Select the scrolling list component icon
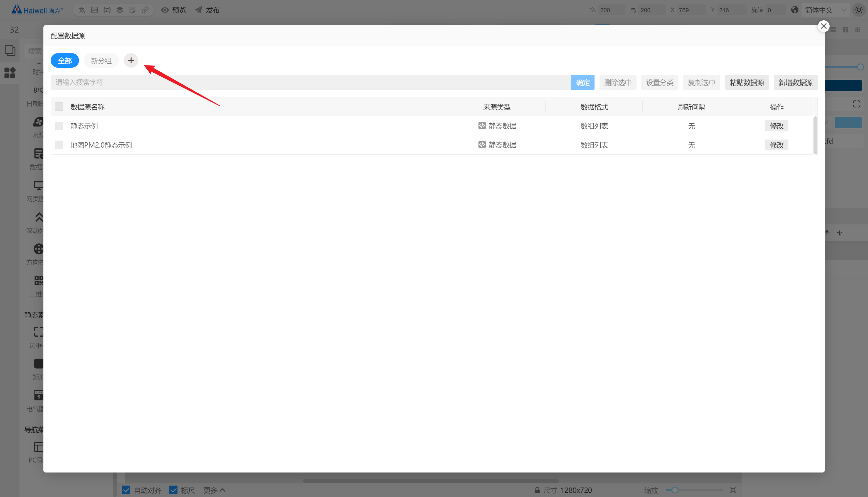The height and width of the screenshot is (497, 868). 39,217
